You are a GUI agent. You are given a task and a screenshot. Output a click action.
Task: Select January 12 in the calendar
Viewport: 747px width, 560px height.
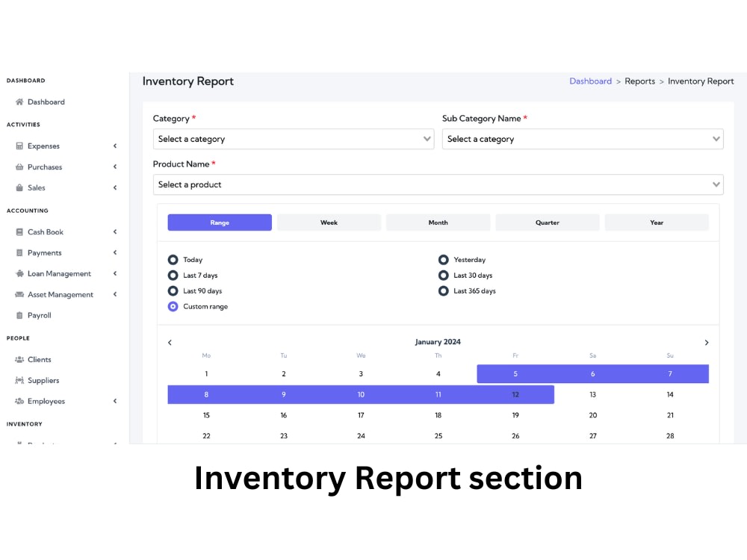515,395
